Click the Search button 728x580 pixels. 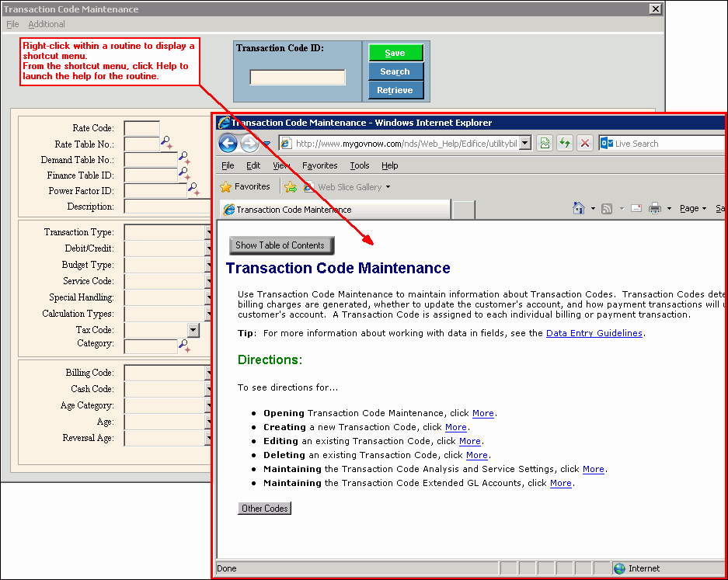pyautogui.click(x=395, y=71)
